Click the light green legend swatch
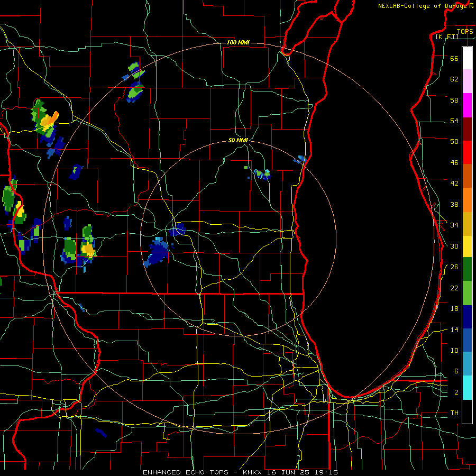This screenshot has width=476, height=476. pos(467,293)
